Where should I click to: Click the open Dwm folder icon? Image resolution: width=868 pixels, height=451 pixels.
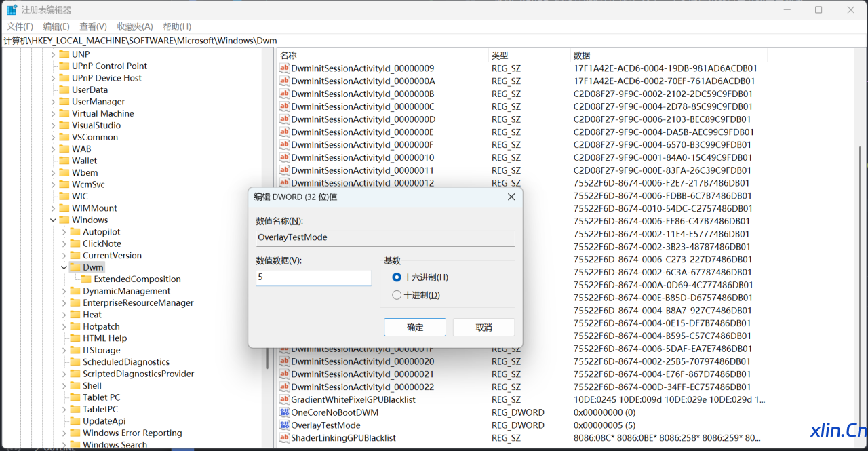tap(75, 267)
